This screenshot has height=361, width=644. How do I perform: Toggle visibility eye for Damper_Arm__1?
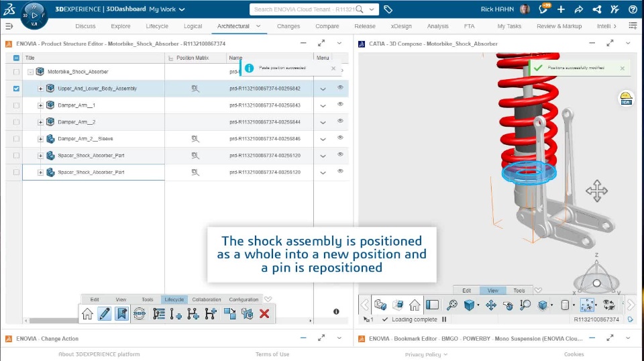[341, 104]
